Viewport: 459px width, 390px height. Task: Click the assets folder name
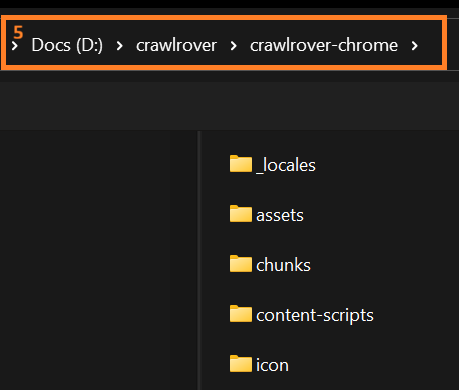280,215
